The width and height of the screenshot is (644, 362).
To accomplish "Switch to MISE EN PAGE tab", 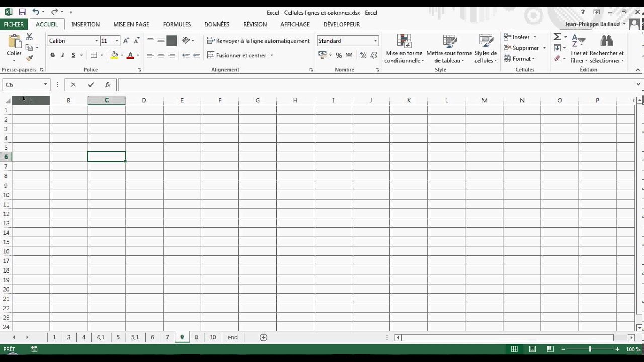I will (x=131, y=24).
